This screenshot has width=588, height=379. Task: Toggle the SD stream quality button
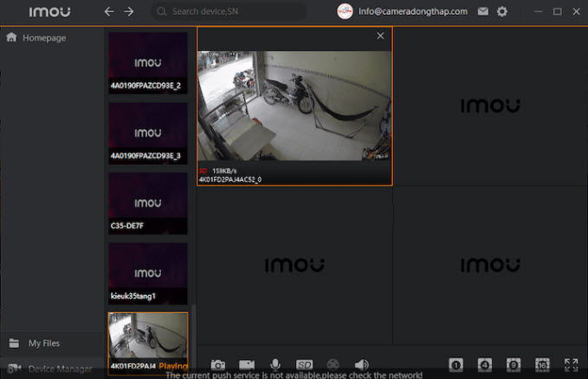[304, 365]
